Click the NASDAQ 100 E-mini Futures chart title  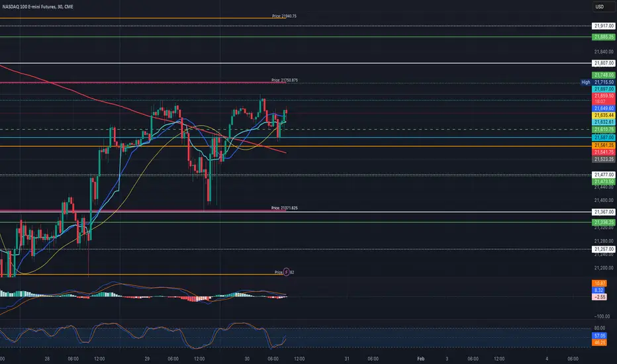click(x=38, y=7)
